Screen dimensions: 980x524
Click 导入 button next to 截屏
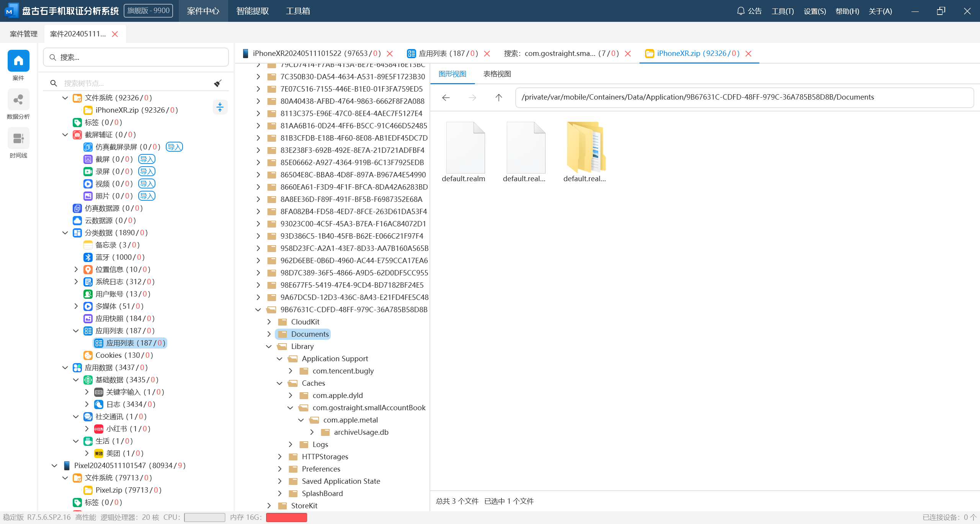(x=147, y=159)
